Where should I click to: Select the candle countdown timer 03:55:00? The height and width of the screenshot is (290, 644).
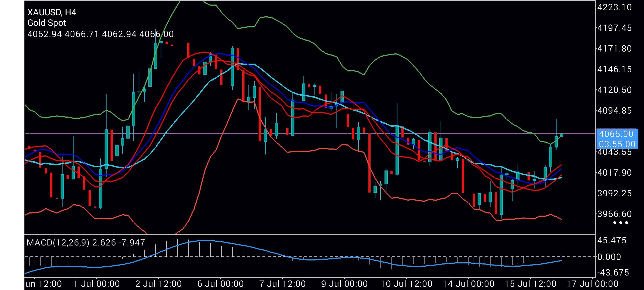coord(617,144)
